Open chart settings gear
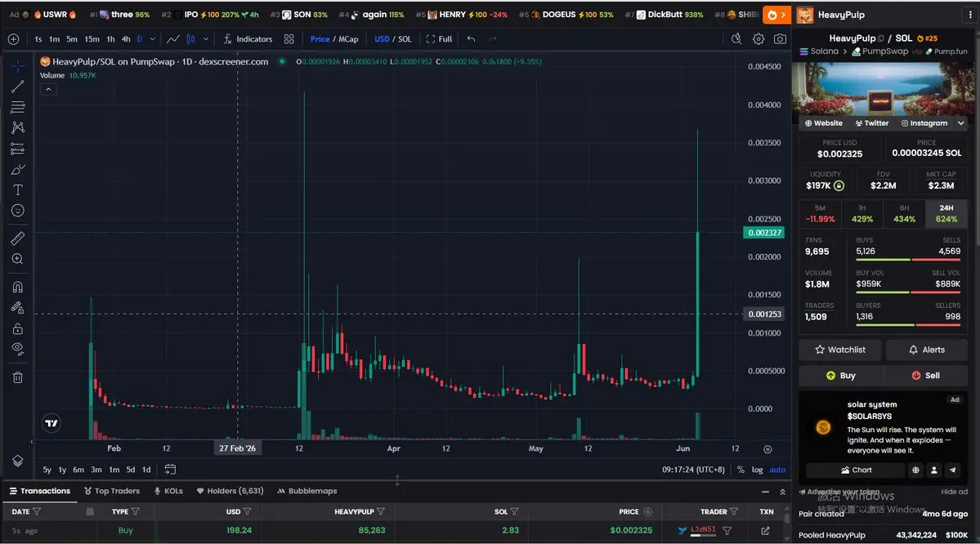This screenshot has height=544, width=980. pos(758,38)
